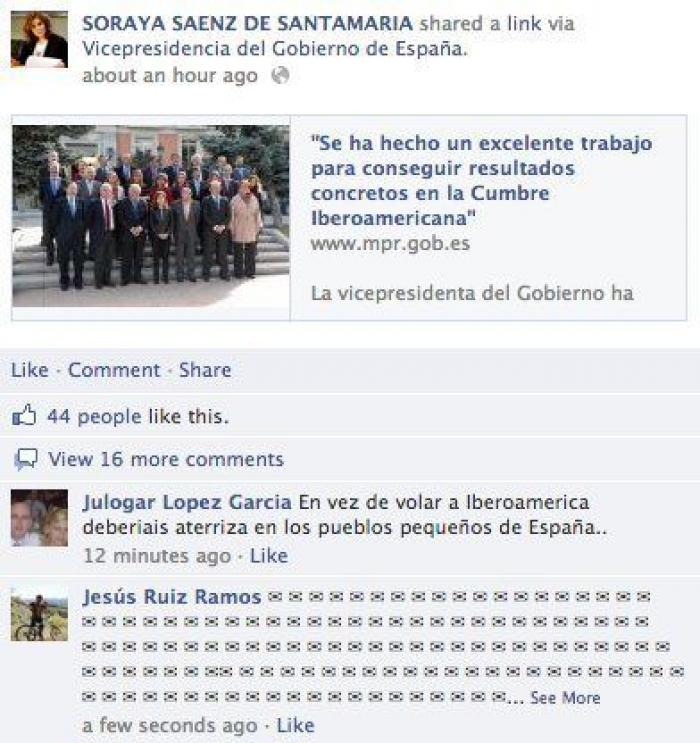This screenshot has width=700, height=743.
Task: Open the Julogar Lopez Garcia name link
Action: [187, 502]
